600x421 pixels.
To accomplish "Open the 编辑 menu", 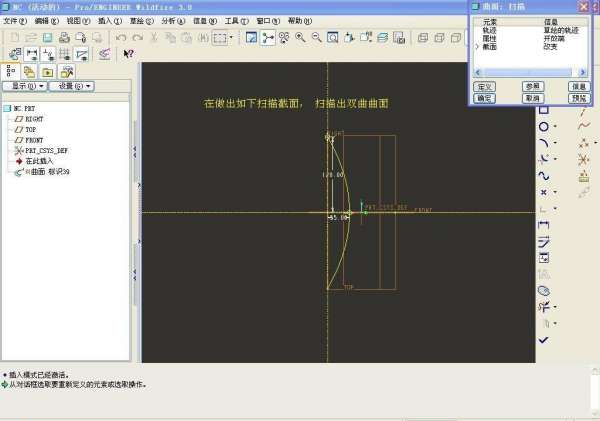I will 47,21.
